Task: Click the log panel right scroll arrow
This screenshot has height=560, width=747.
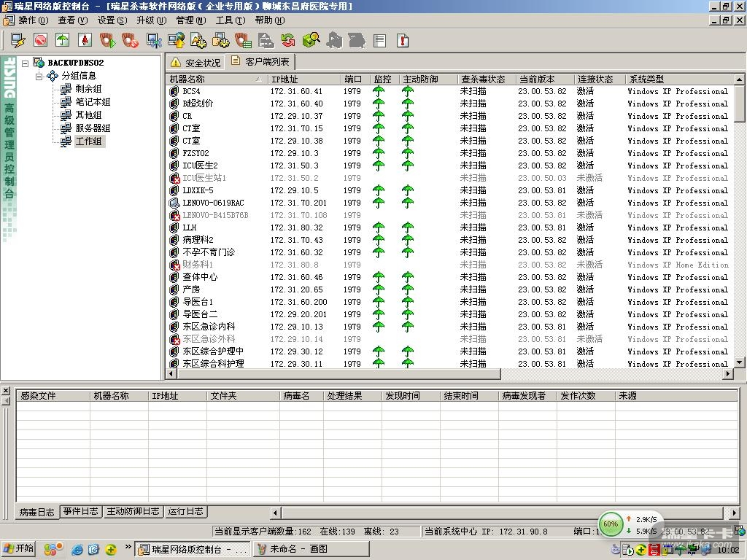Action: pos(734,513)
